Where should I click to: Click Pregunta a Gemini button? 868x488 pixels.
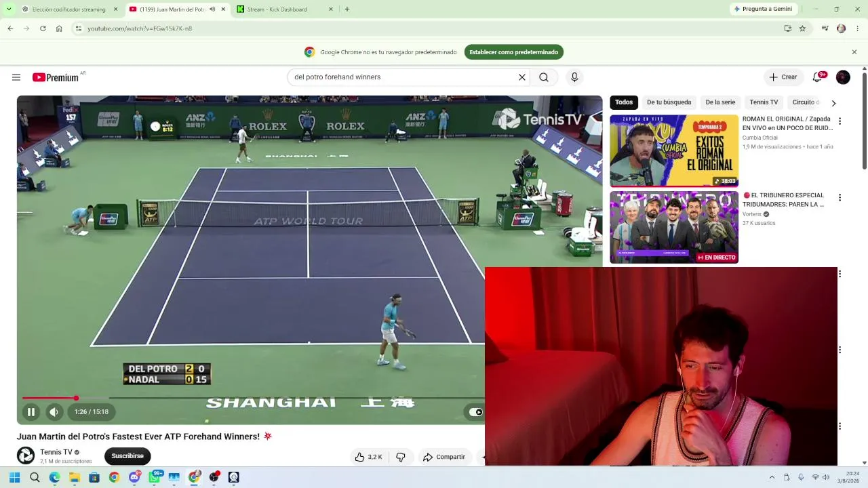(x=762, y=9)
